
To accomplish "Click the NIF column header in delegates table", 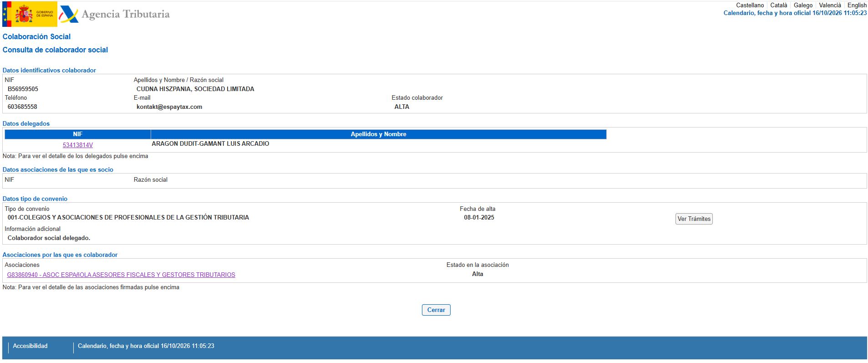I will click(x=78, y=134).
